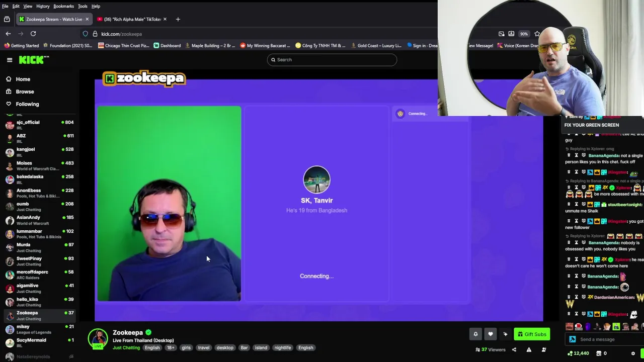Viewport: 644px width, 362px height.
Task: Open mercoffdaperc channel in sidebar
Action: pyautogui.click(x=39, y=275)
